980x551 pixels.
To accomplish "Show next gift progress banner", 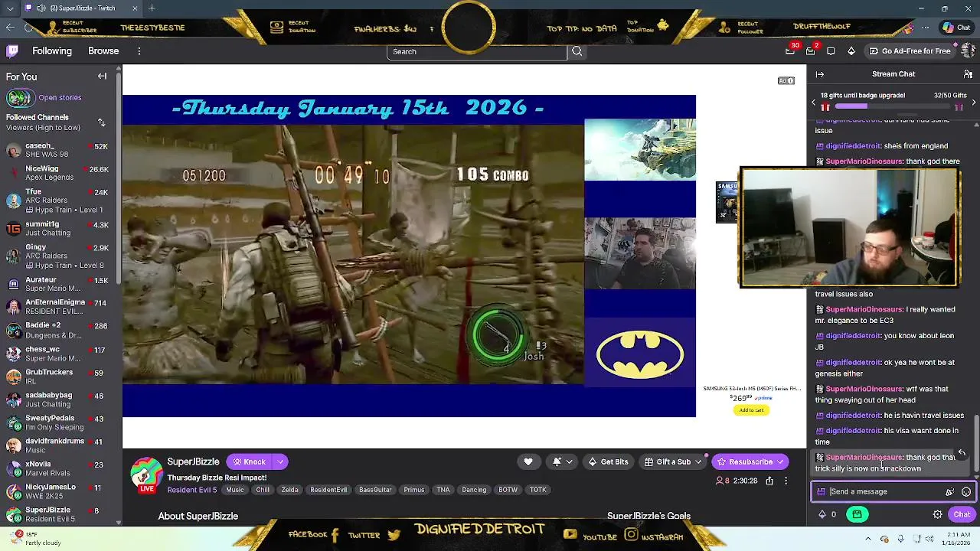I will (973, 102).
